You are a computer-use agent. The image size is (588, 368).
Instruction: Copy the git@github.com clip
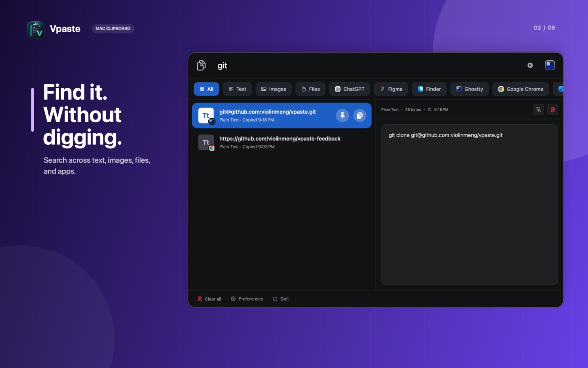tap(360, 116)
